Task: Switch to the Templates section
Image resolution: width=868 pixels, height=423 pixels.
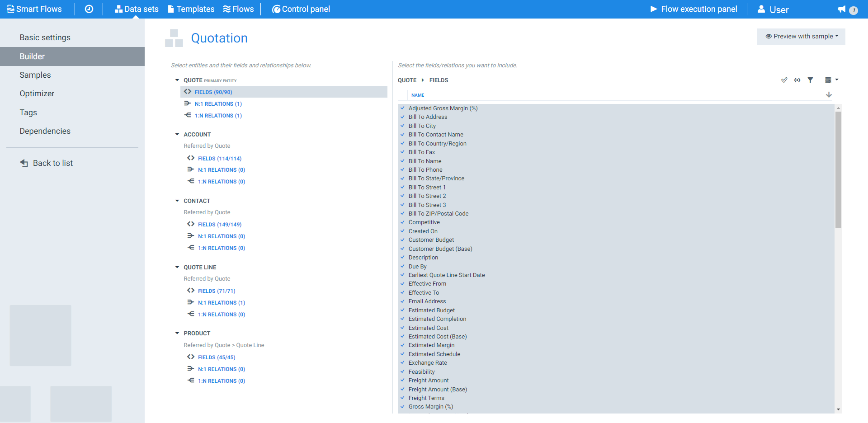Action: tap(191, 9)
